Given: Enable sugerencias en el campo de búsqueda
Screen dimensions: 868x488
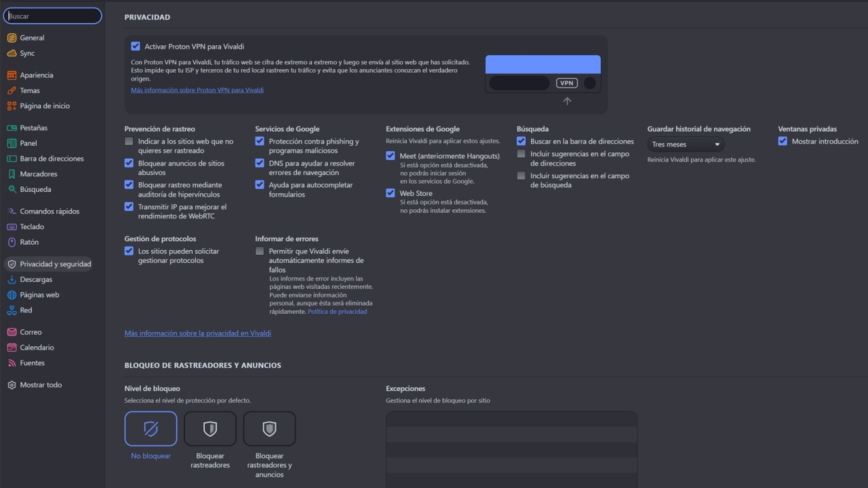Looking at the screenshot, I should pyautogui.click(x=521, y=176).
